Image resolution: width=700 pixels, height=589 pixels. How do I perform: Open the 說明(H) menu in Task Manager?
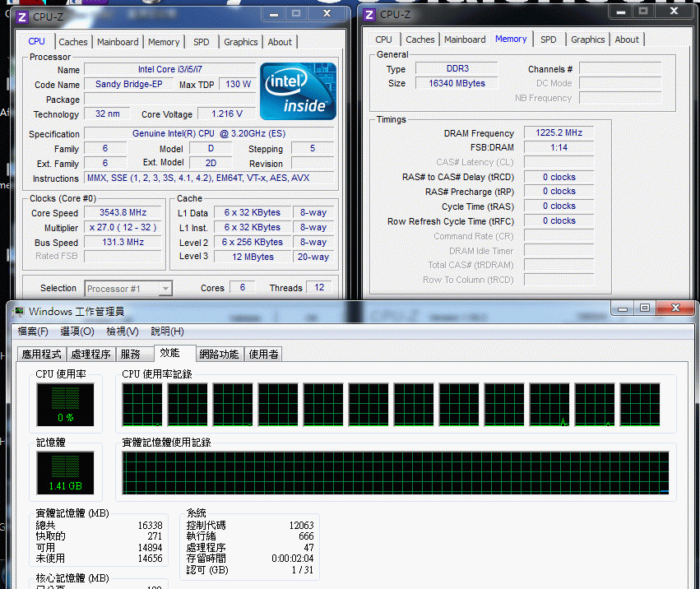(x=168, y=332)
